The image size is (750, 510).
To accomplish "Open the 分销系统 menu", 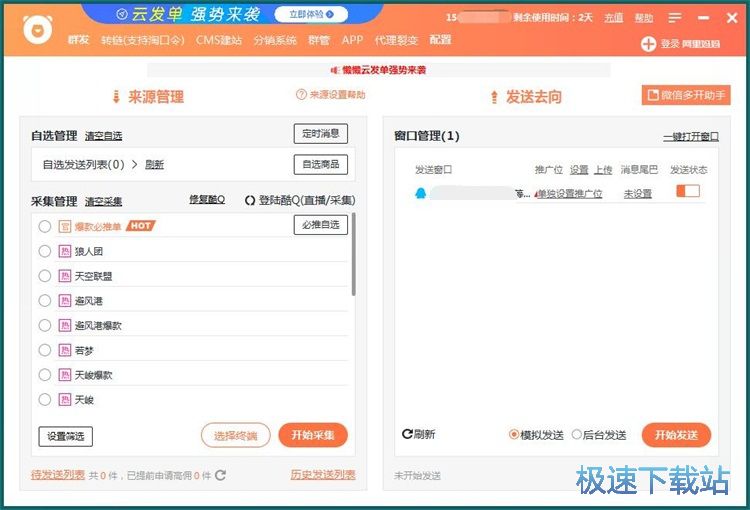I will click(275, 40).
